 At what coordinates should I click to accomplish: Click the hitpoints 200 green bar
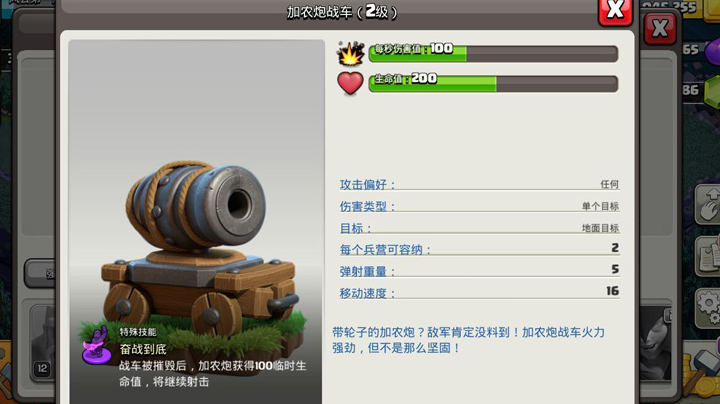click(494, 83)
